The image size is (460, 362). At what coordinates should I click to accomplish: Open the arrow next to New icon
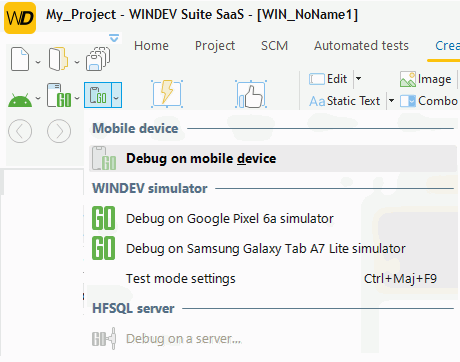(38, 62)
